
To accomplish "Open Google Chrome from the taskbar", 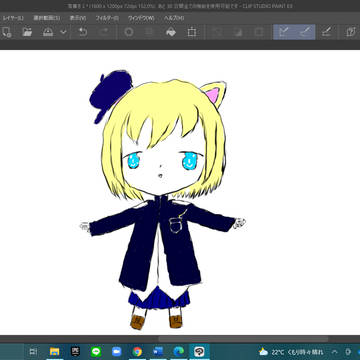I will pos(137,352).
